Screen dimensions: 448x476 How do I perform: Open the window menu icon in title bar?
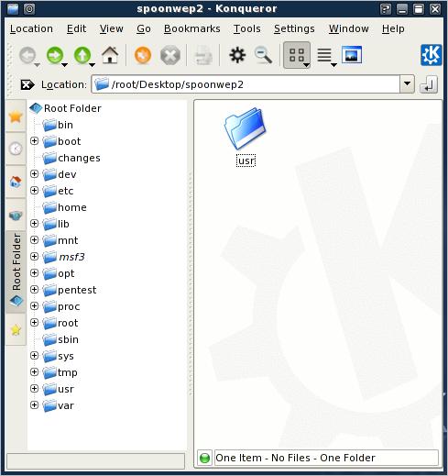point(13,8)
